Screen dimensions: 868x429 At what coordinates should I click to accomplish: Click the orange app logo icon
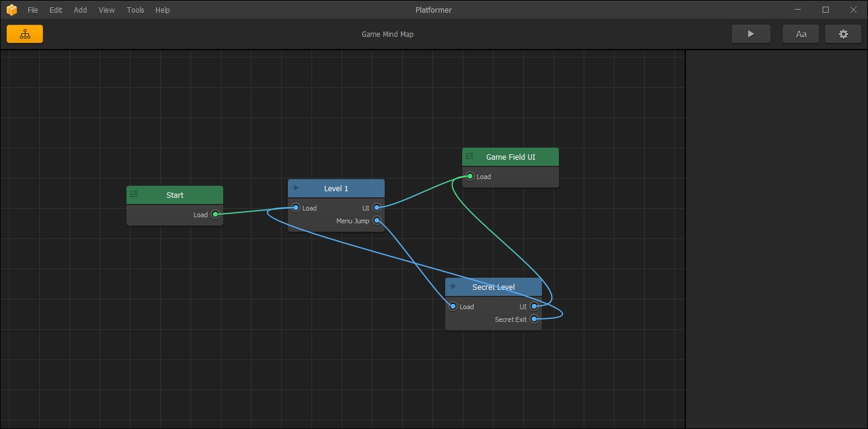[x=11, y=10]
